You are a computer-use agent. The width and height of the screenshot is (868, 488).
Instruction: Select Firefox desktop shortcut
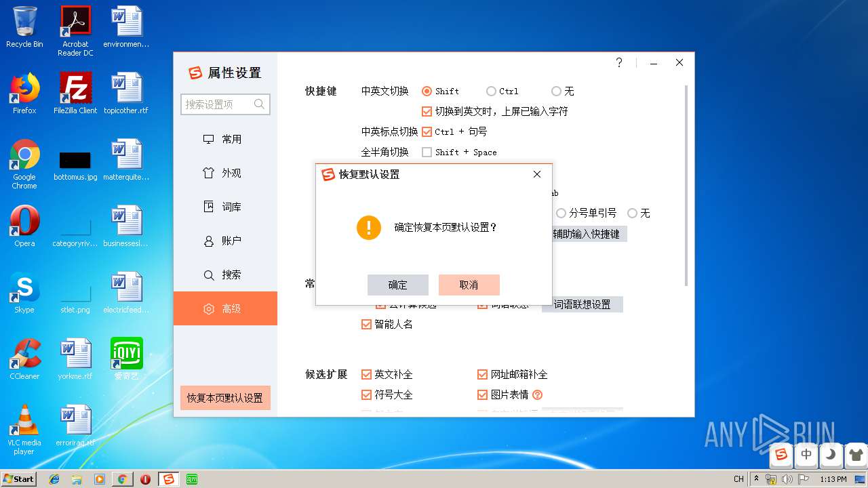coord(24,94)
